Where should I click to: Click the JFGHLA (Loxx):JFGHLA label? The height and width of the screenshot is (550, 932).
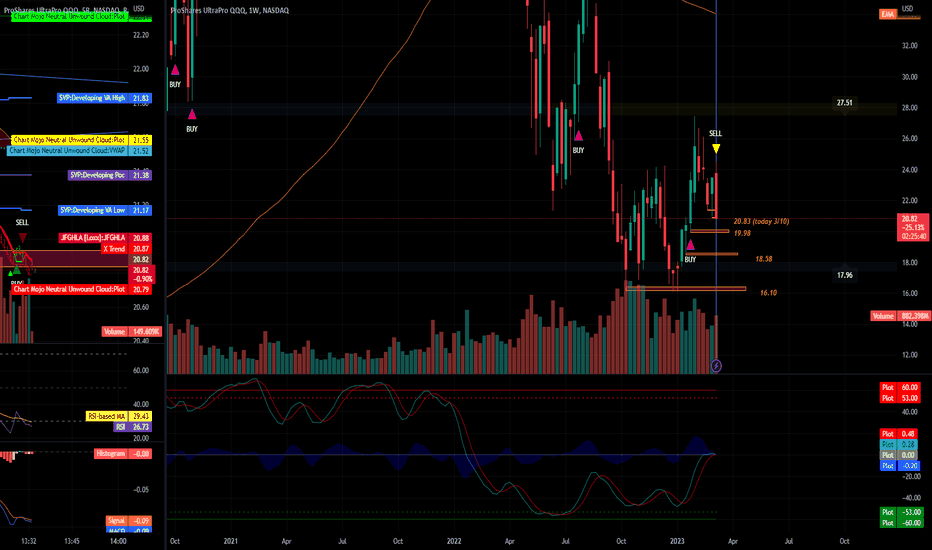[x=93, y=238]
